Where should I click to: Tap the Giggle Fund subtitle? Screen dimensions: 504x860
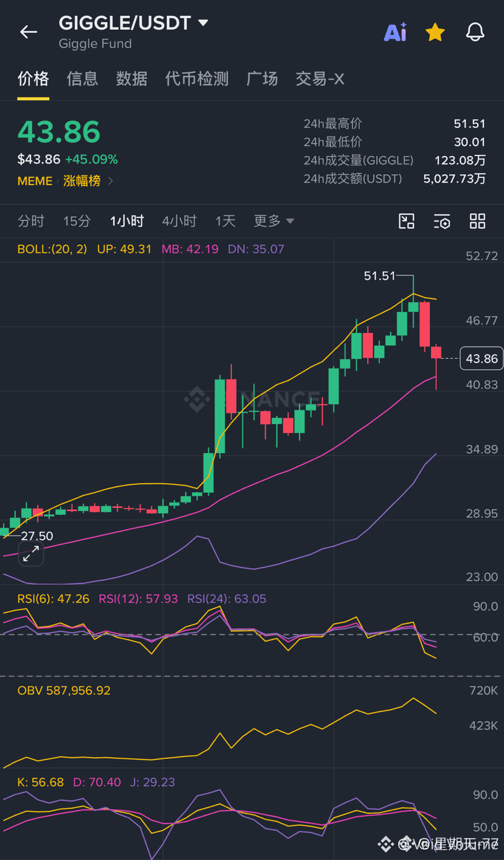click(x=95, y=44)
